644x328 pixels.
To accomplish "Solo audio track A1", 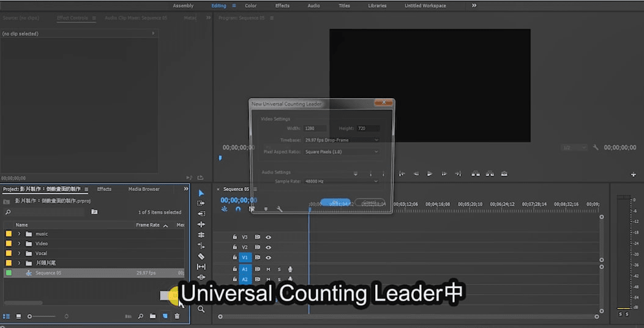I will 279,269.
